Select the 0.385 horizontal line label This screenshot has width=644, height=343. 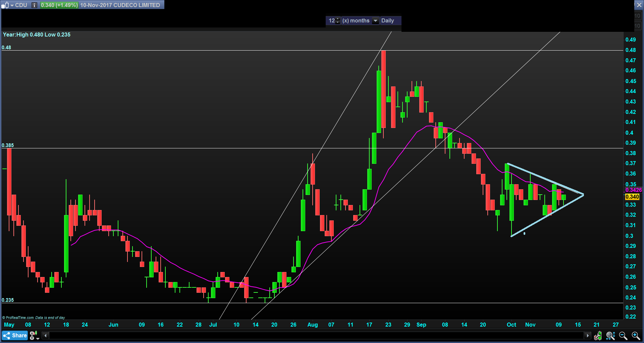[x=8, y=145]
